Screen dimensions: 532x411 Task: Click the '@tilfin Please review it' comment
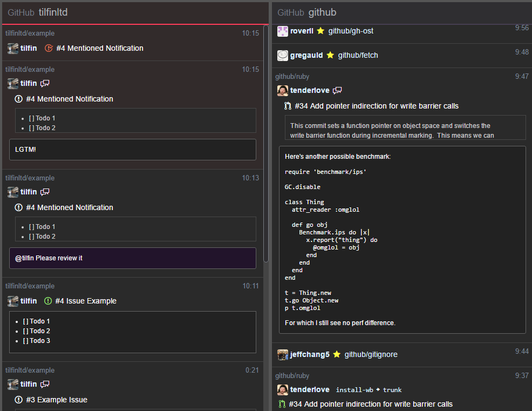[x=133, y=258]
